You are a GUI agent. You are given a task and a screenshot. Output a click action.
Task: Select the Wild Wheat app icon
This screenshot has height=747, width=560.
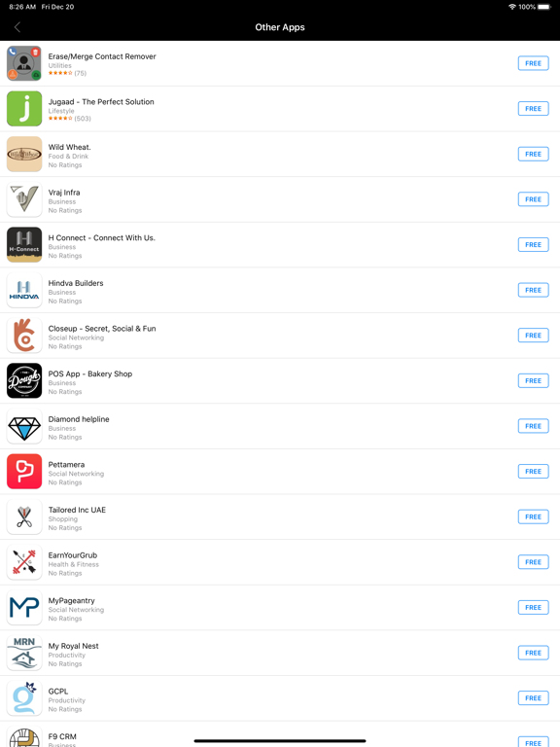[24, 154]
